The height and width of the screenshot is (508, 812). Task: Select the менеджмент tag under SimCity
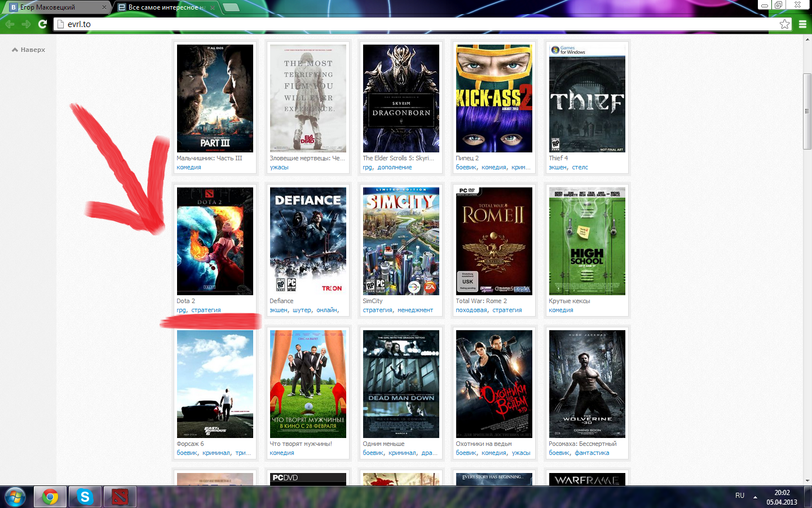coord(416,310)
